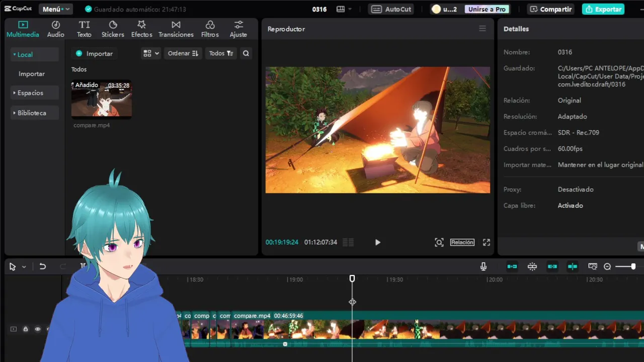The height and width of the screenshot is (362, 644).
Task: Open the Reproductor panel menu
Action: coord(482,29)
